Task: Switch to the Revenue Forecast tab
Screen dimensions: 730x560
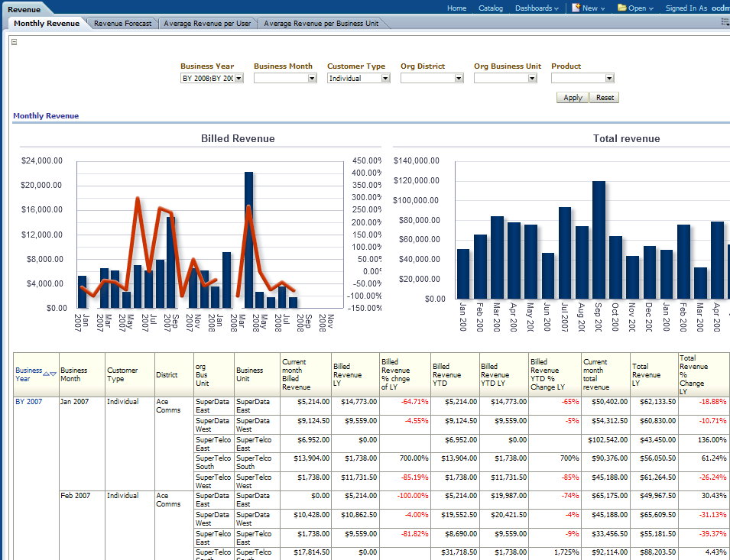Action: (122, 23)
